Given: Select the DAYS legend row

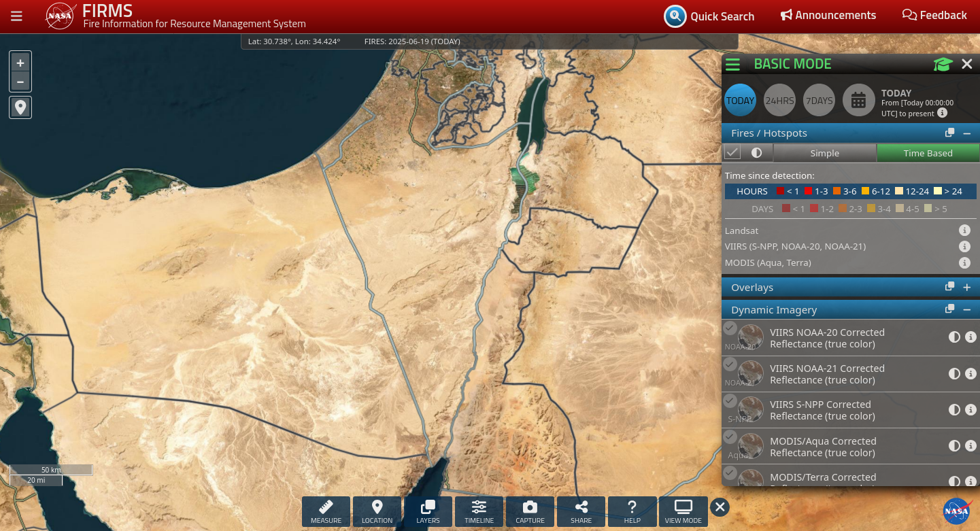Looking at the screenshot, I should (850, 209).
